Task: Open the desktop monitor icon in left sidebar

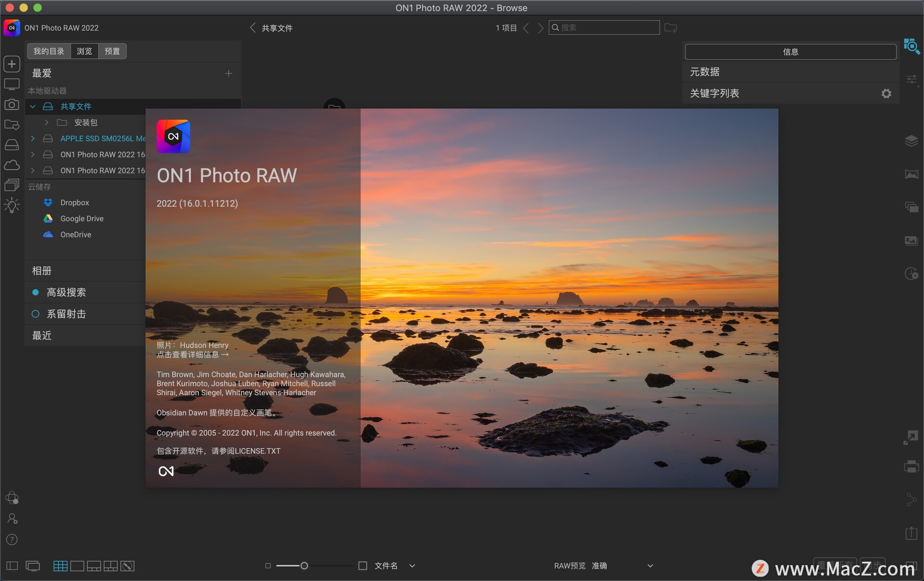Action: tap(12, 85)
